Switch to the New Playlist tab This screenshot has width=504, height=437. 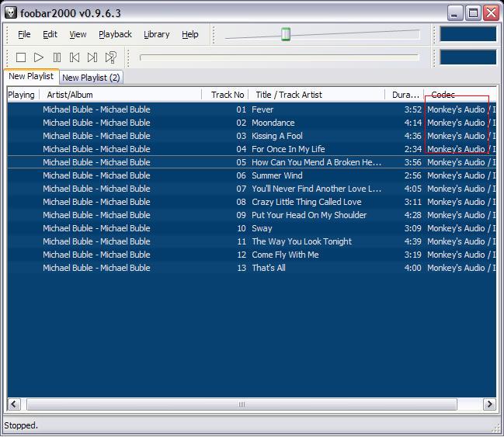31,76
